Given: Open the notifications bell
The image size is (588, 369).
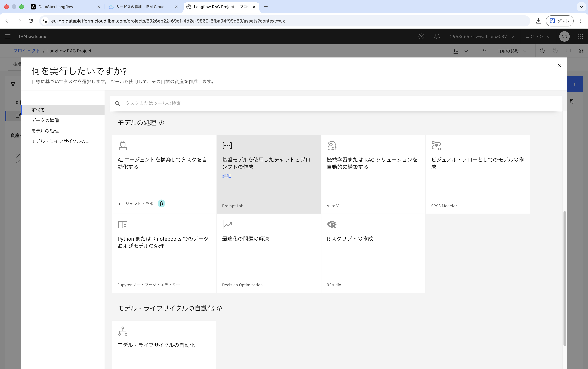Looking at the screenshot, I should click(437, 36).
